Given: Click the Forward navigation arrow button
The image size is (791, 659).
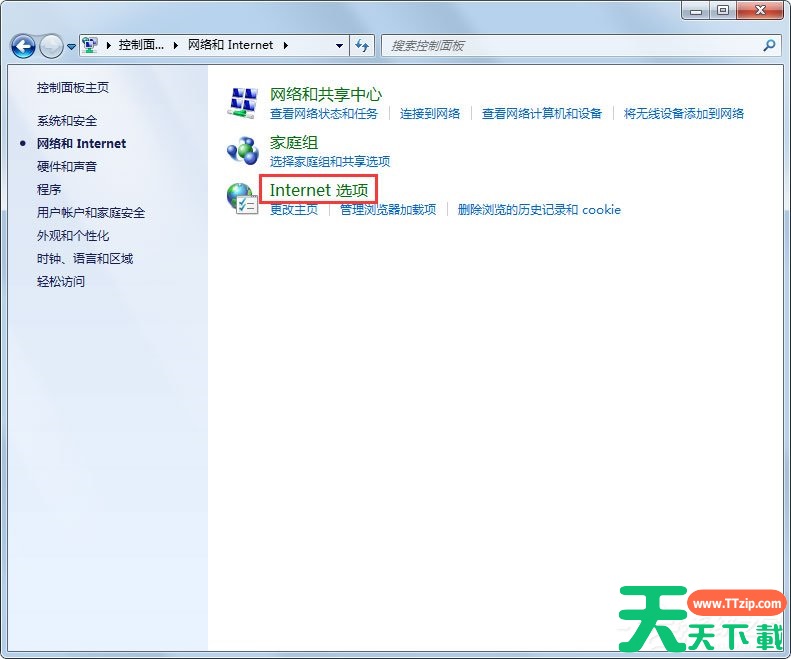Looking at the screenshot, I should (51, 46).
